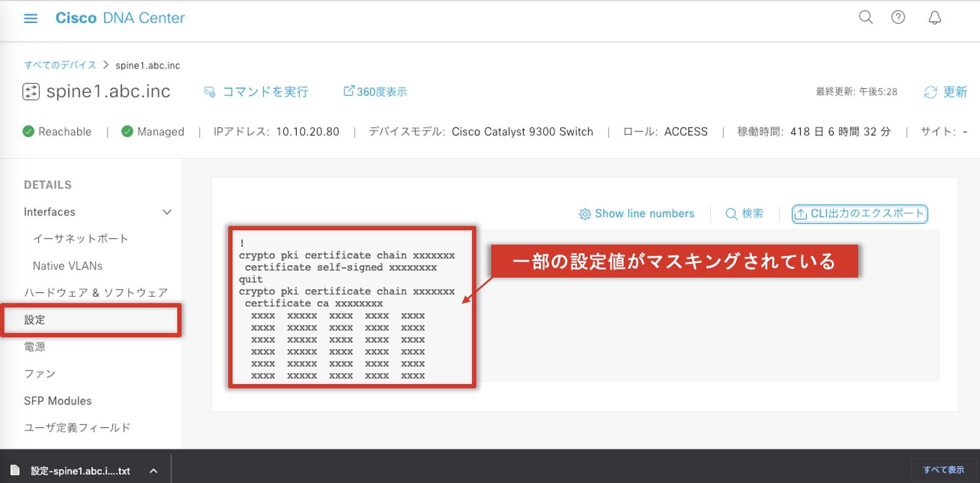
Task: Click the DETAILS sidebar heading
Action: [48, 185]
